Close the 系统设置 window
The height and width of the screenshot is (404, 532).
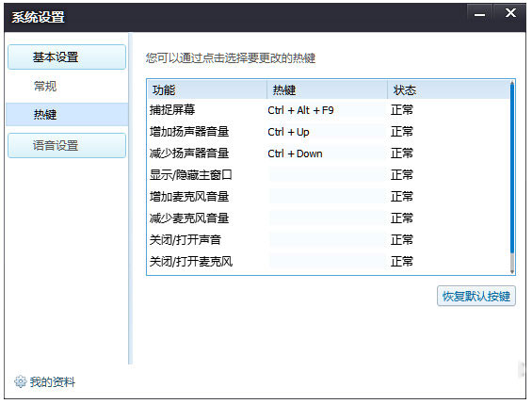click(510, 13)
